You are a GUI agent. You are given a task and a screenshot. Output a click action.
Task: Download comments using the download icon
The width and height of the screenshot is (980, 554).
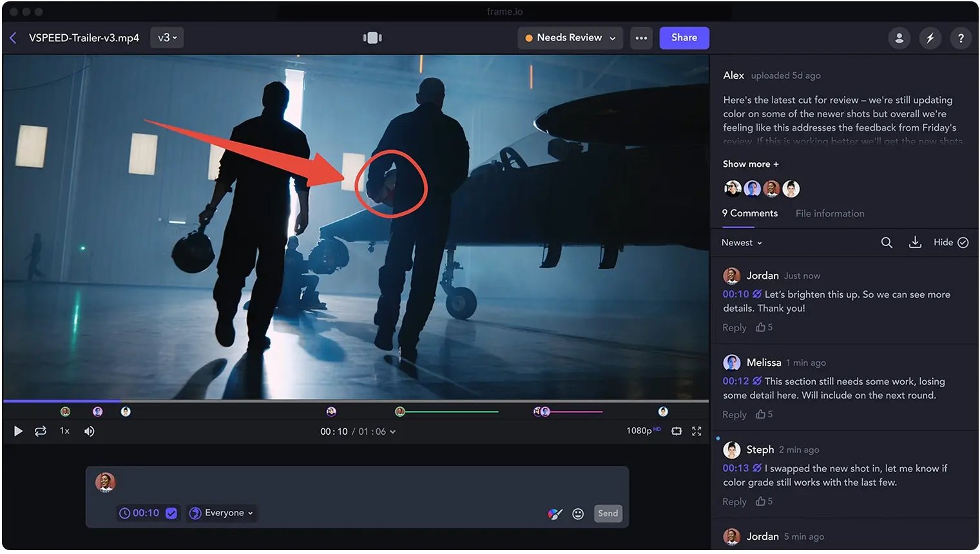click(915, 242)
